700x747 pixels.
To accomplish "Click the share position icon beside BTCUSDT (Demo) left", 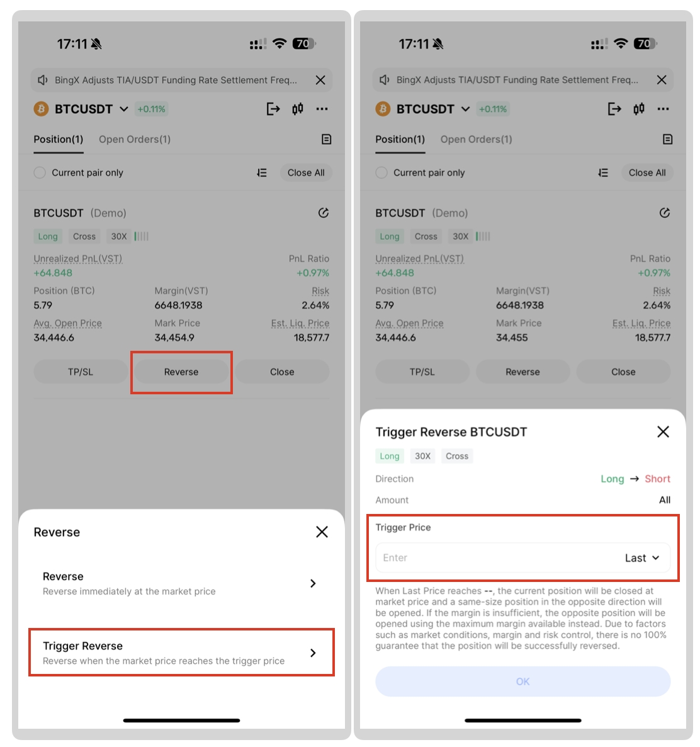I will click(324, 213).
